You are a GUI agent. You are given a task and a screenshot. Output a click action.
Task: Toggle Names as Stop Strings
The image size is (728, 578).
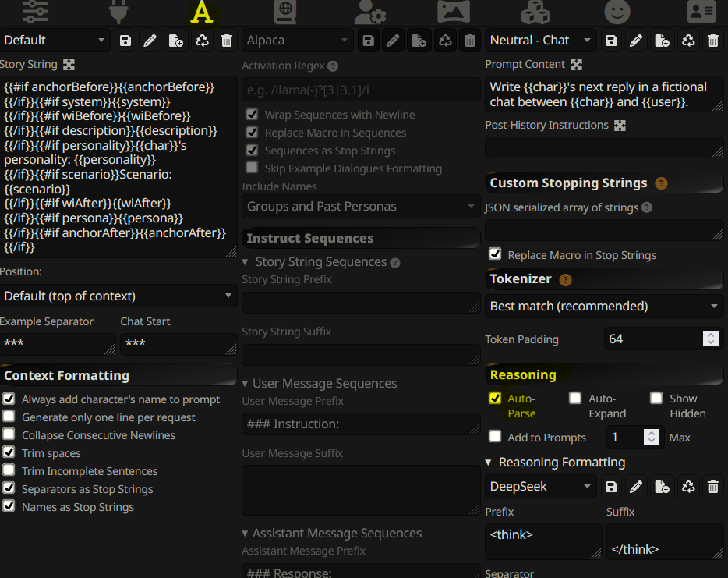9,505
